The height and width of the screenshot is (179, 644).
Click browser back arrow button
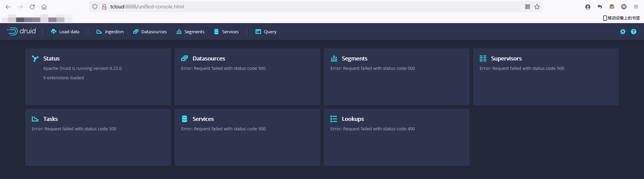pyautogui.click(x=8, y=7)
